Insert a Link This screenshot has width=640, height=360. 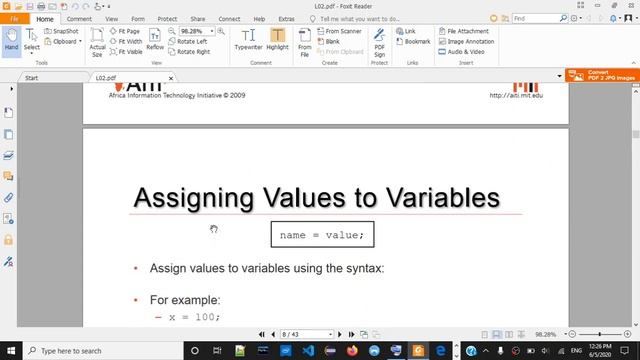point(406,31)
